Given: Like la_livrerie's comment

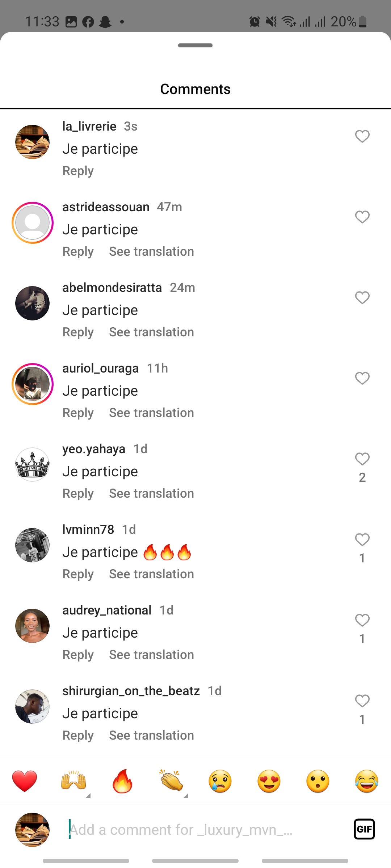Looking at the screenshot, I should (x=362, y=136).
